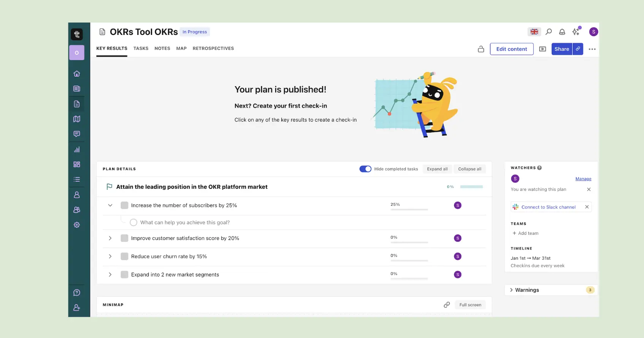Open the newspaper feed icon in the sidebar
The height and width of the screenshot is (338, 644).
[77, 88]
